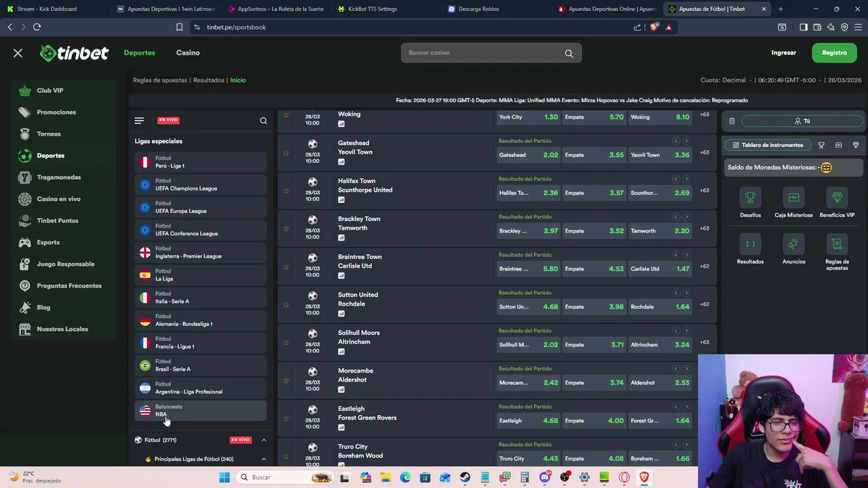The width and height of the screenshot is (868, 488).
Task: Close the side menu with X icon
Action: pos(18,53)
